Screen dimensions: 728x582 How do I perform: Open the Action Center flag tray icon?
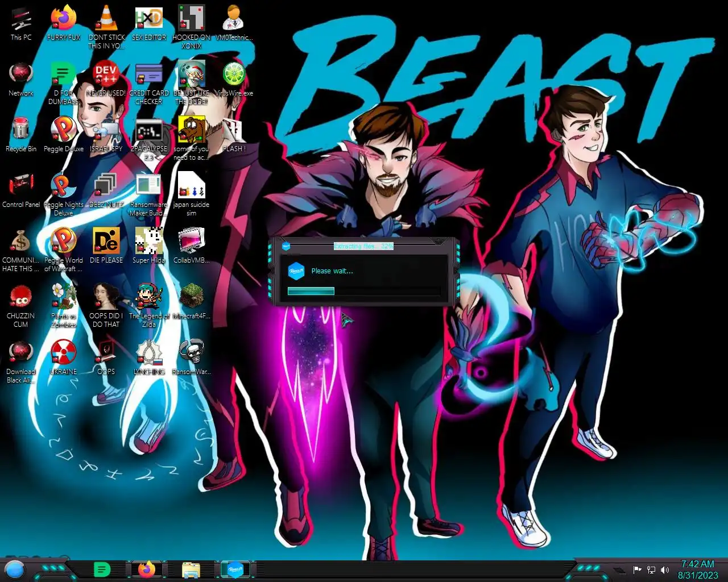pyautogui.click(x=637, y=569)
